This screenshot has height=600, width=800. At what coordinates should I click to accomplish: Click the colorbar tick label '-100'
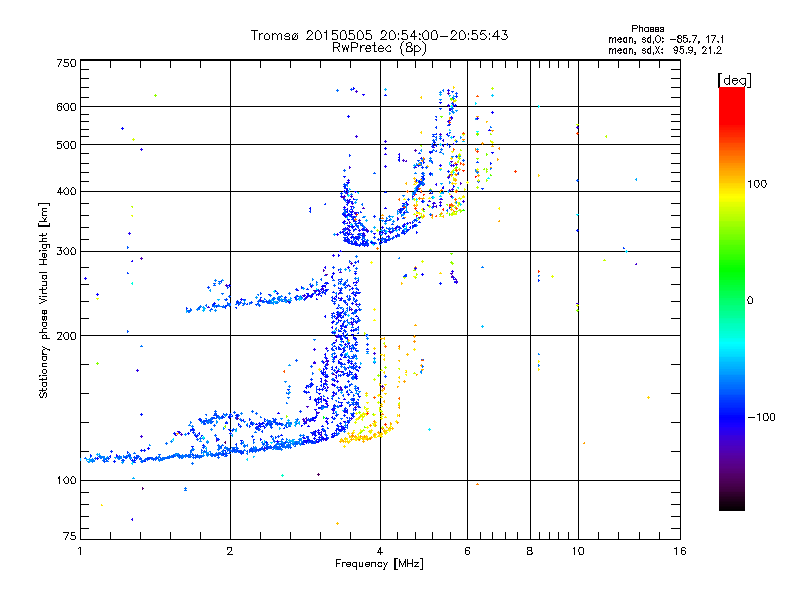tap(761, 417)
